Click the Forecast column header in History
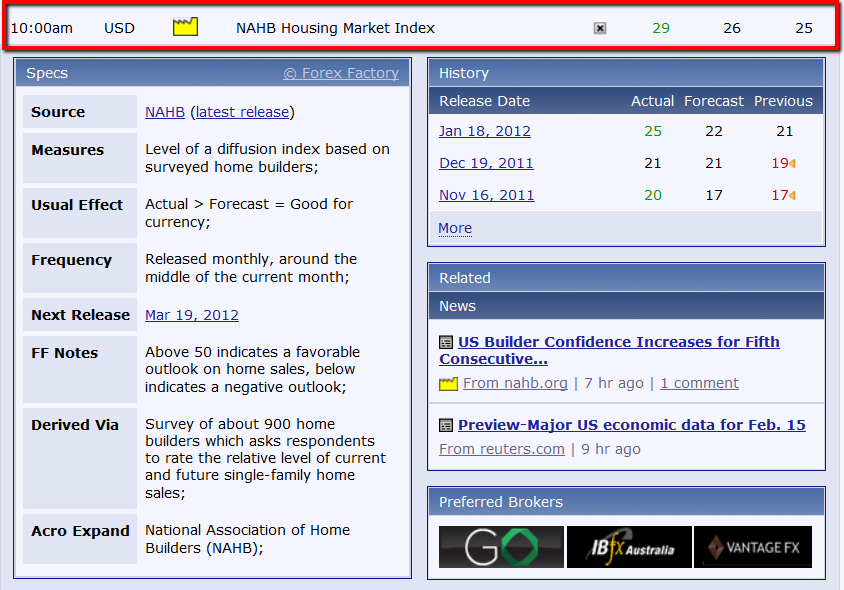 tap(714, 101)
